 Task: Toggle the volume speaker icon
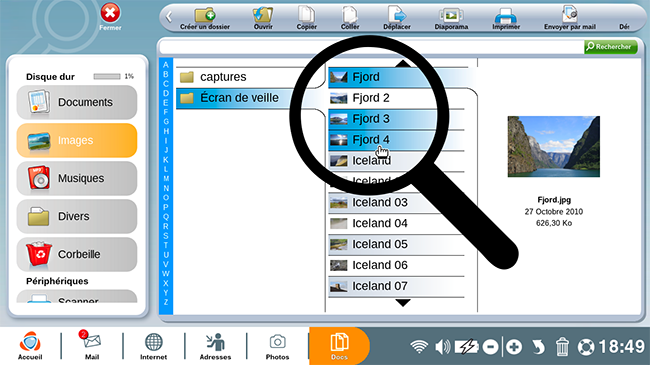click(x=442, y=347)
